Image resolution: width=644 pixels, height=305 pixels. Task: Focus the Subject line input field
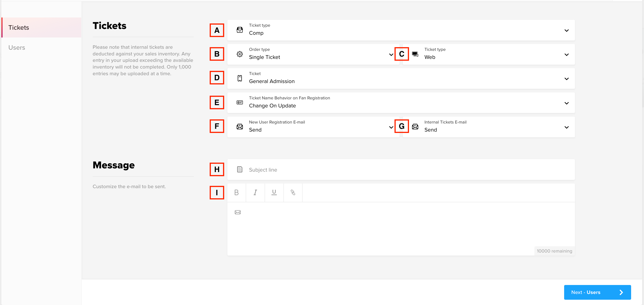pyautogui.click(x=401, y=170)
